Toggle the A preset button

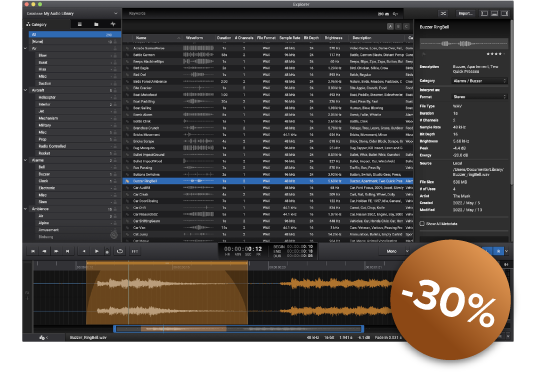[x=390, y=26]
